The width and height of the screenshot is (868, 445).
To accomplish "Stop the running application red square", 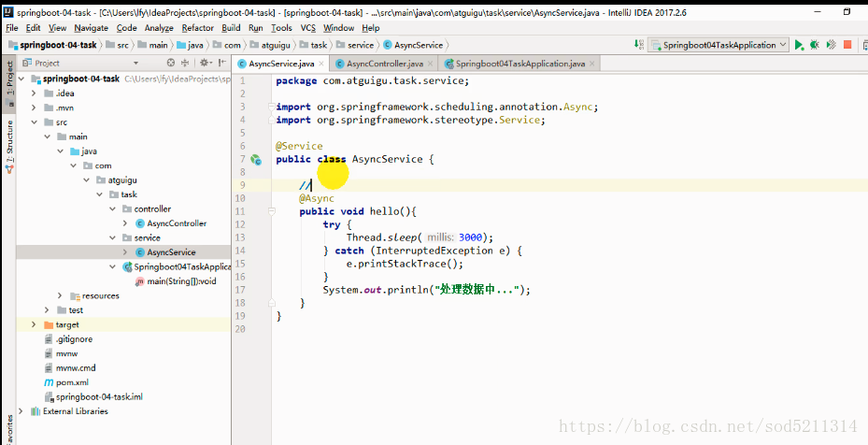I will [x=847, y=45].
